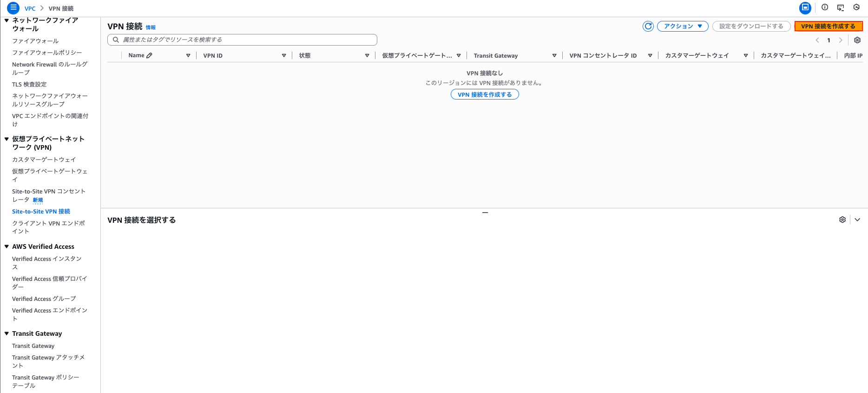Click the search magnifier icon
Screen dimensions: 868x393
pos(116,40)
